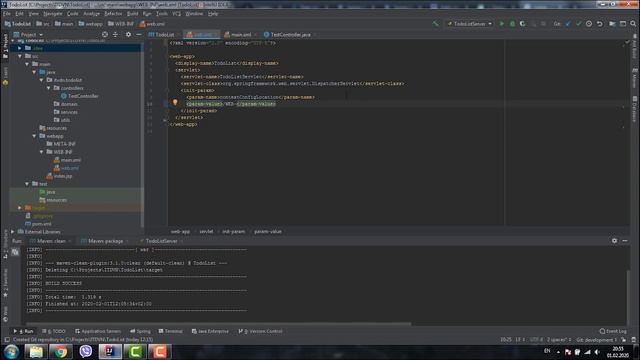Run TodoListServer with the green play icon
This screenshot has height=360, width=640.
[x=502, y=24]
